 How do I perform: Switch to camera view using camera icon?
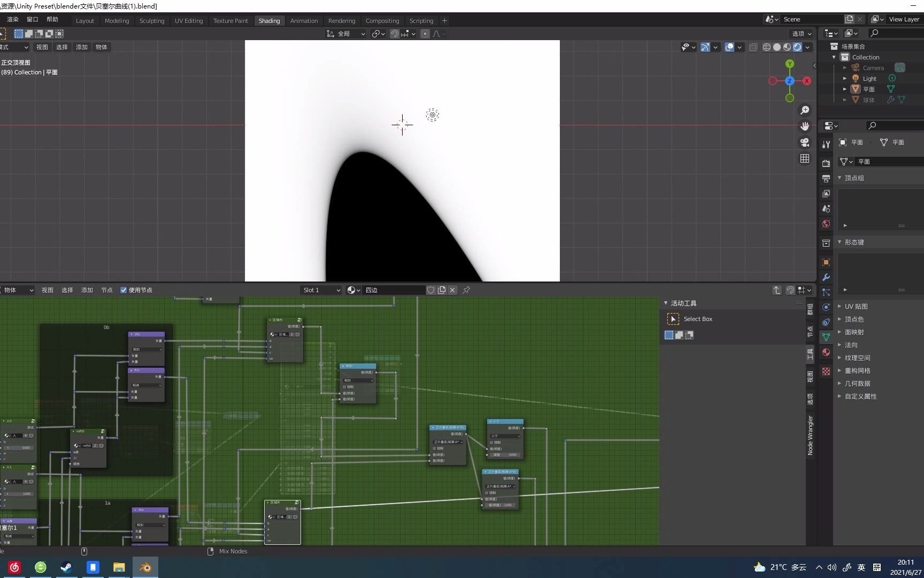[x=805, y=143]
